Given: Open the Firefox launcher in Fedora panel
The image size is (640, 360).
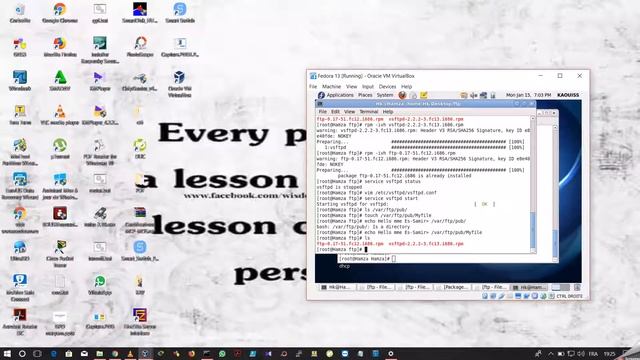Looking at the screenshot, I should 402,95.
